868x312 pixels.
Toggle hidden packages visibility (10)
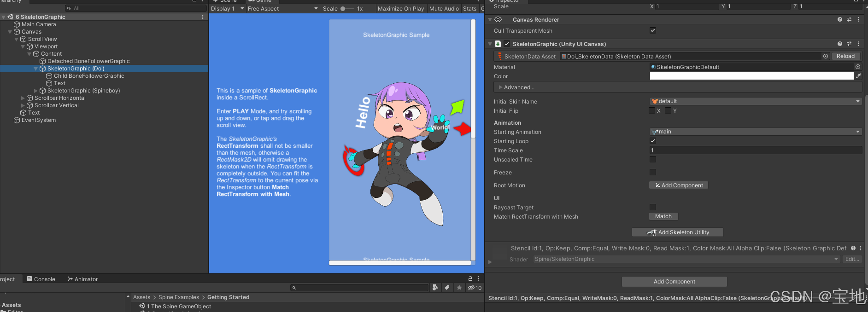click(475, 288)
